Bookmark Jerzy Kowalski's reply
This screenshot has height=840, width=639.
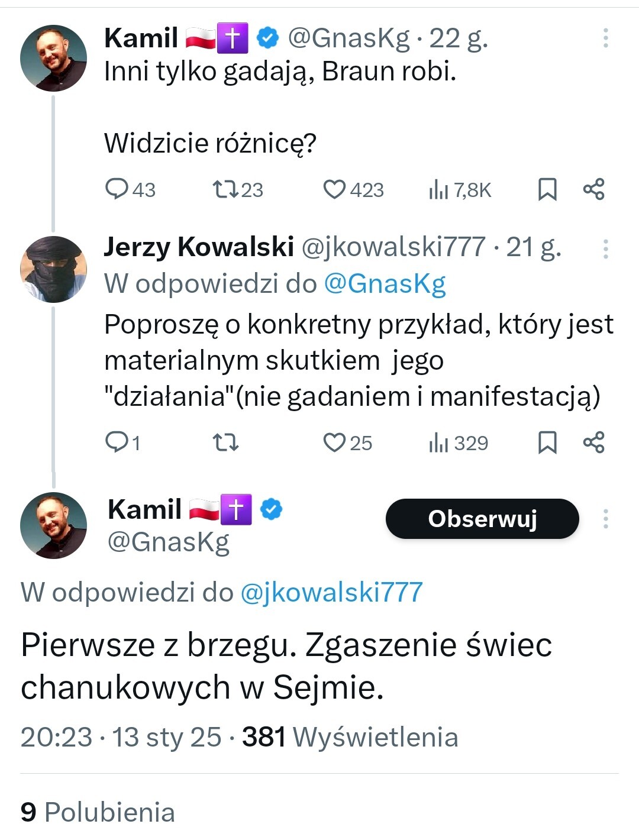pos(547,442)
